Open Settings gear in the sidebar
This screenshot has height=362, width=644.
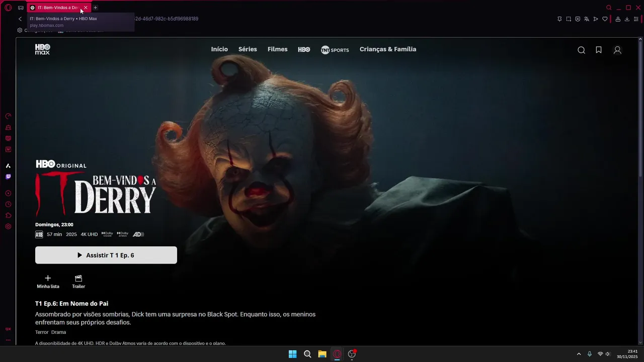(8, 226)
